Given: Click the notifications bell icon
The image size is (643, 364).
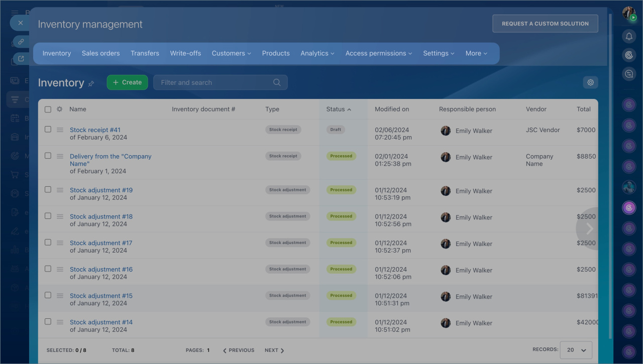Looking at the screenshot, I should coord(629,36).
